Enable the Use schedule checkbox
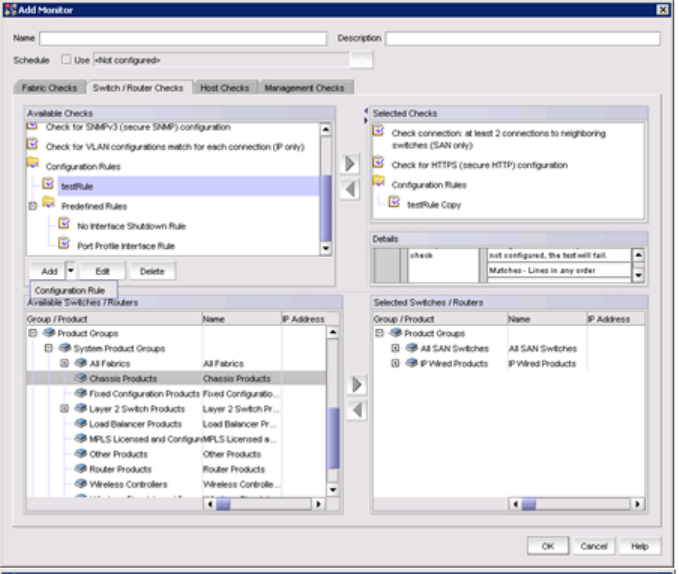 [x=66, y=59]
